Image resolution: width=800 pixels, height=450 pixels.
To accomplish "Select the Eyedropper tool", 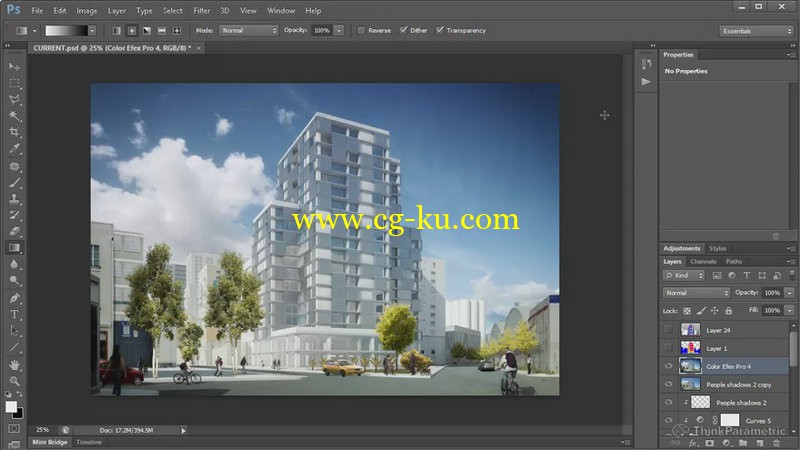I will [14, 148].
